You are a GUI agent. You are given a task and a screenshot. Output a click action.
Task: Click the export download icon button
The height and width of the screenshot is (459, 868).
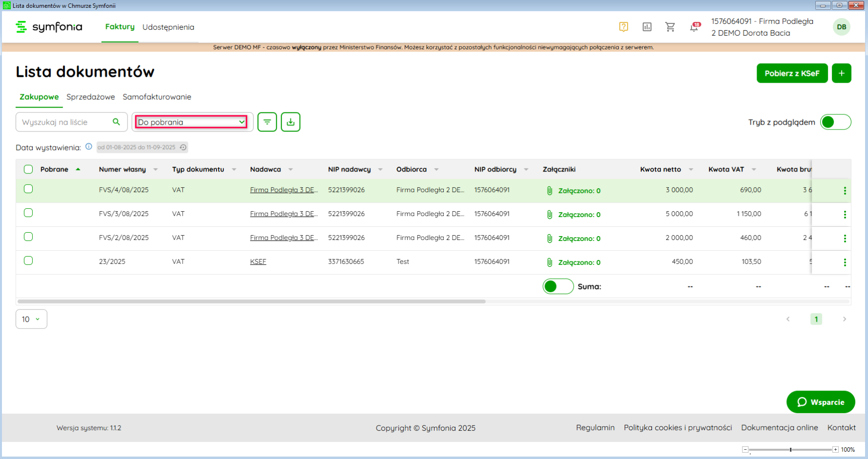point(290,122)
